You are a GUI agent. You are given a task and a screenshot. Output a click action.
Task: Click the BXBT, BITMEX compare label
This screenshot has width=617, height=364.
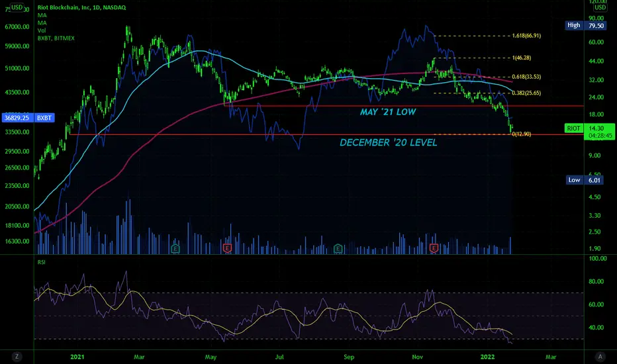(x=56, y=38)
